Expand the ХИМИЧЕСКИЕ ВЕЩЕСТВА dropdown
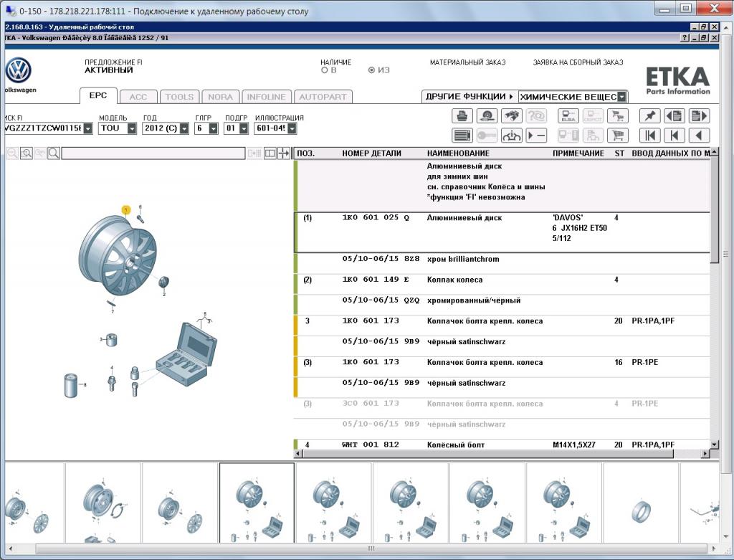This screenshot has width=734, height=560. click(x=621, y=97)
